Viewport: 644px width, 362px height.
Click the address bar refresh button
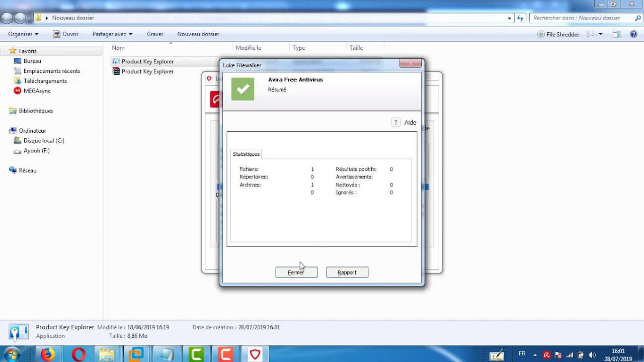coord(520,18)
